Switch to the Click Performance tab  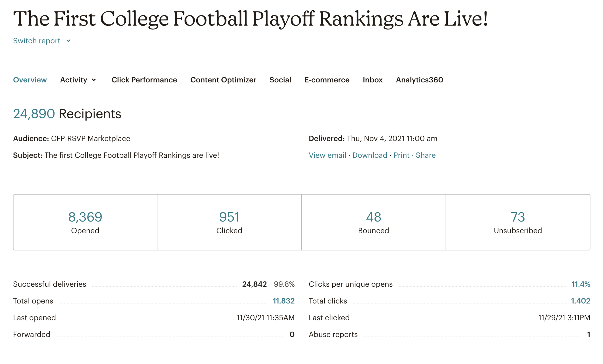(x=144, y=80)
